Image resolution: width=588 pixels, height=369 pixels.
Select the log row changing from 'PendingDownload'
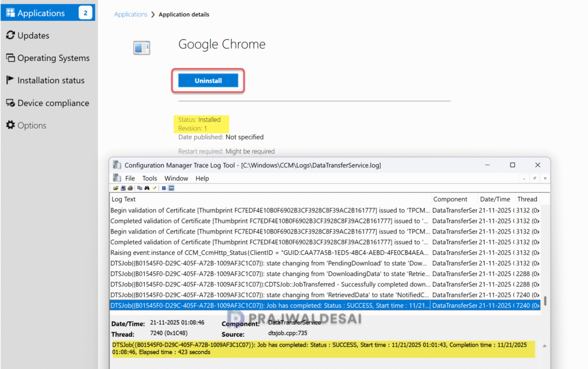(325, 263)
